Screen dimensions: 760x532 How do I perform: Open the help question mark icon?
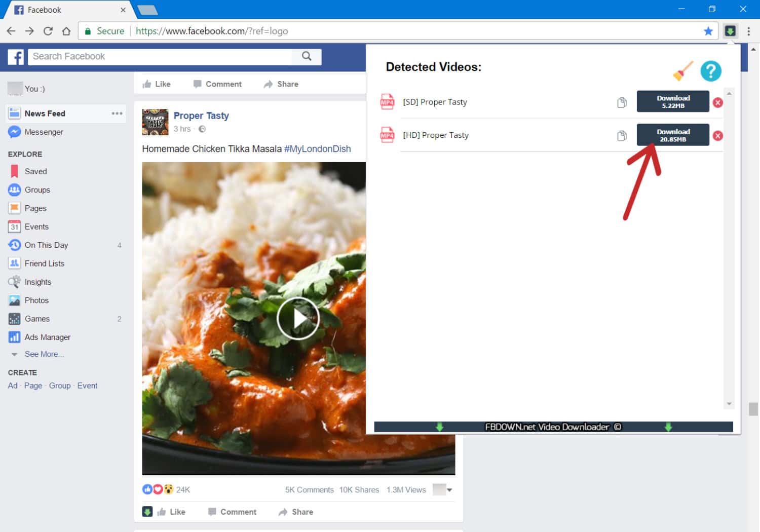(710, 71)
